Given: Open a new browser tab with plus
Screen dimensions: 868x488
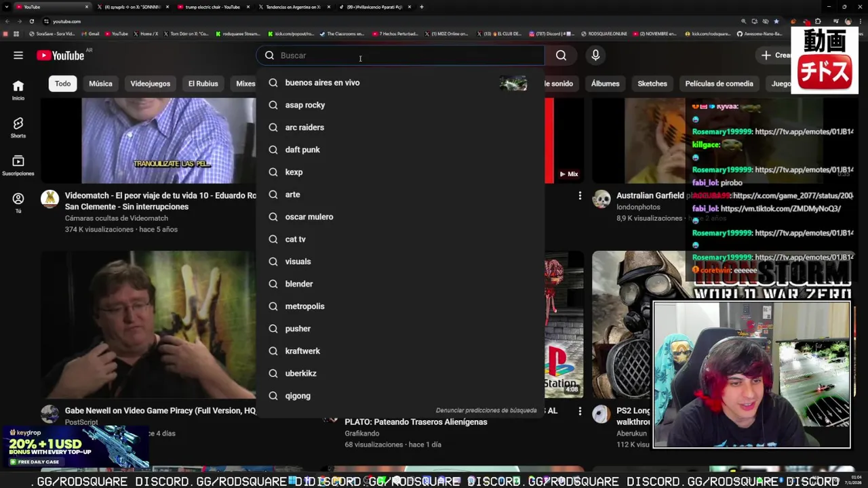Looking at the screenshot, I should click(421, 7).
